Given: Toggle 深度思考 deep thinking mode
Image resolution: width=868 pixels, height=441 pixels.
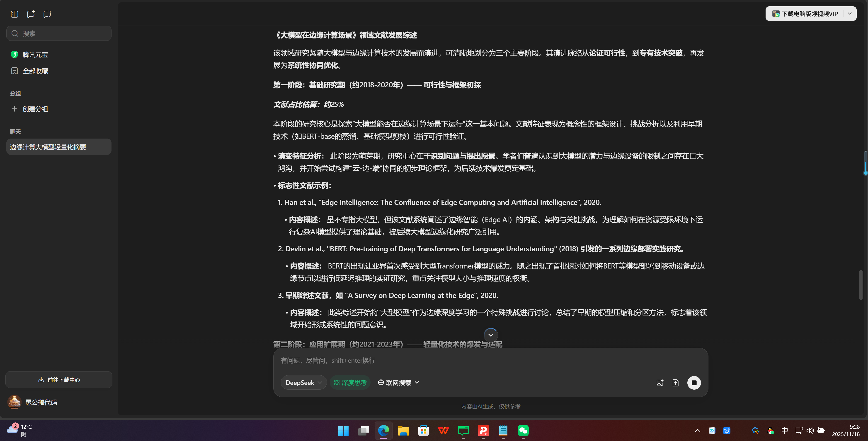Looking at the screenshot, I should [350, 382].
